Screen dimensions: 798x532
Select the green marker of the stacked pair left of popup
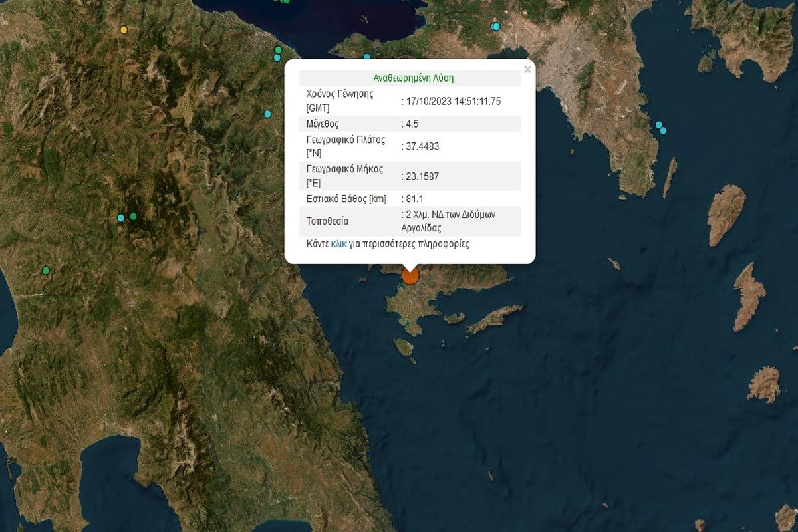278,50
